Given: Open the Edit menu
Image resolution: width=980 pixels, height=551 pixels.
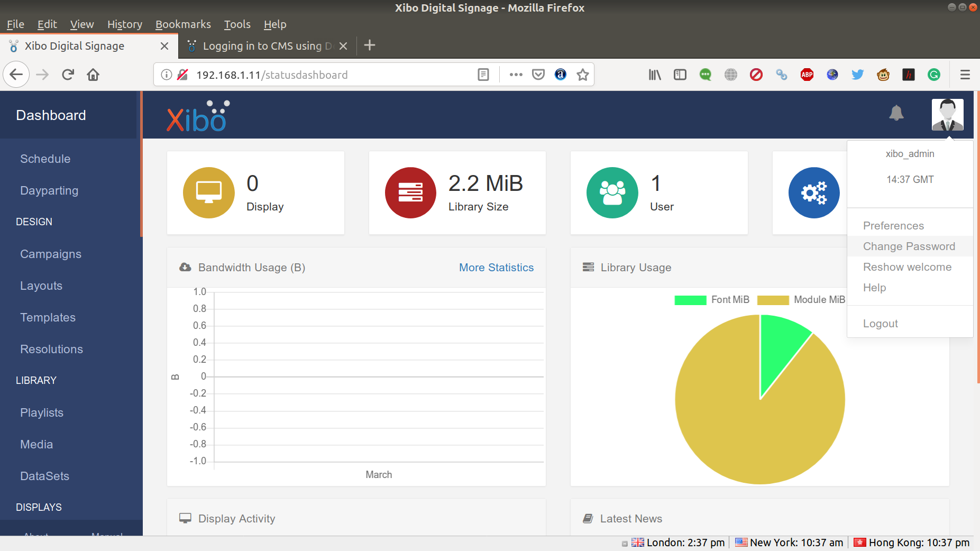Looking at the screenshot, I should click(x=47, y=24).
